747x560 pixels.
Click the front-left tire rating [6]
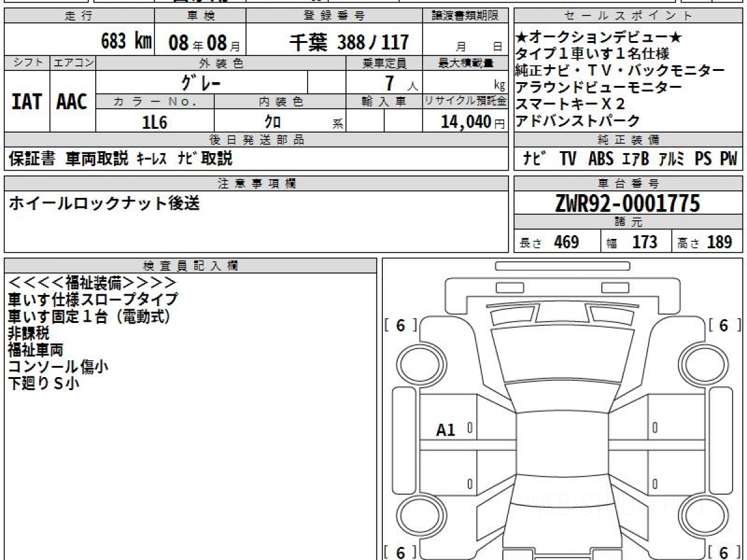click(x=400, y=325)
